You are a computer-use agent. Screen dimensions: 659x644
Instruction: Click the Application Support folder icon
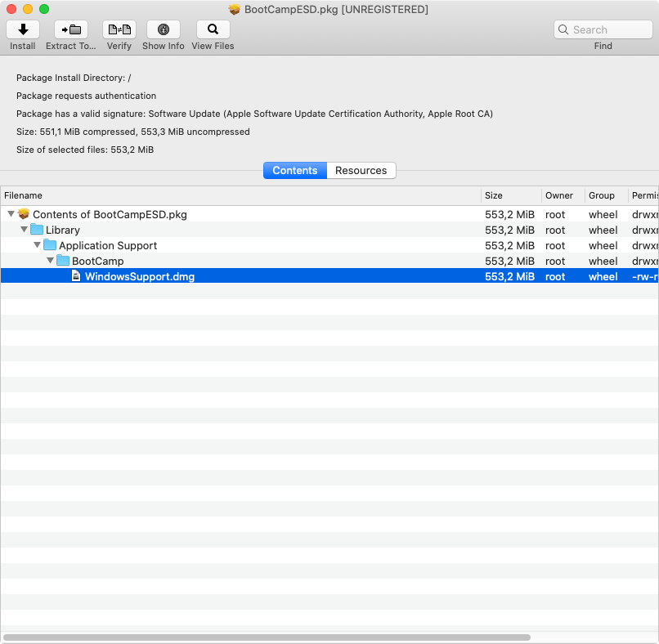50,245
